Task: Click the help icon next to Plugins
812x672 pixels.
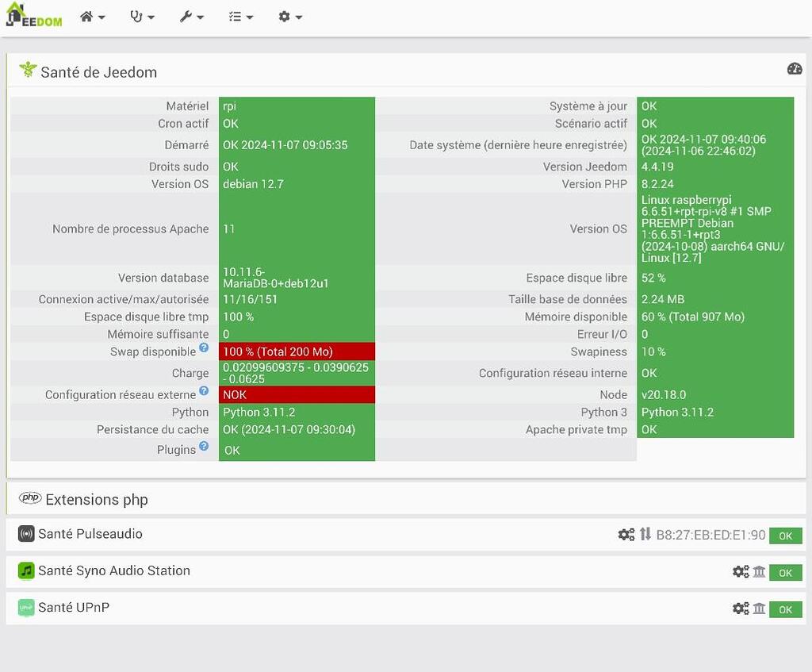Action: tap(204, 446)
